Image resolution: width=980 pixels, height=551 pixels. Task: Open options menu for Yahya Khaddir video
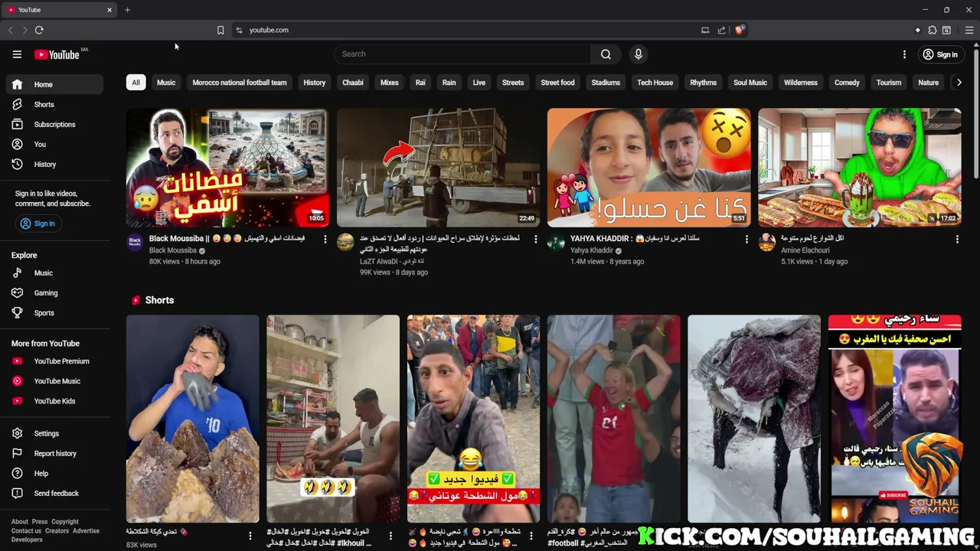(x=746, y=240)
